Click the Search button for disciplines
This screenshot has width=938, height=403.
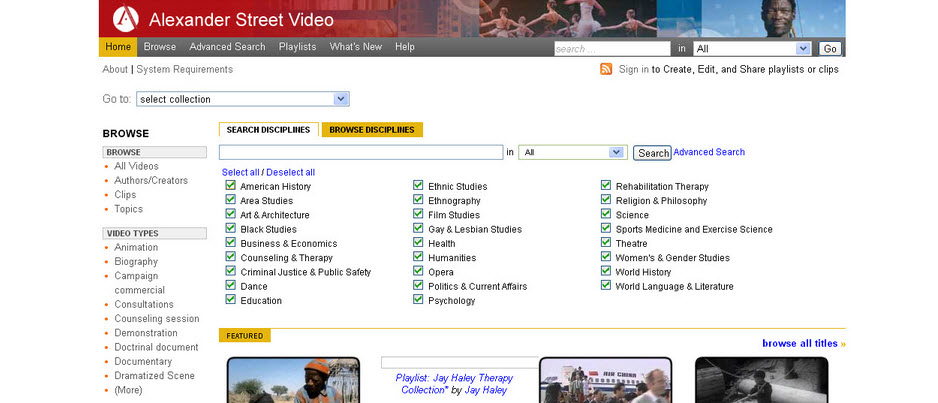point(653,153)
